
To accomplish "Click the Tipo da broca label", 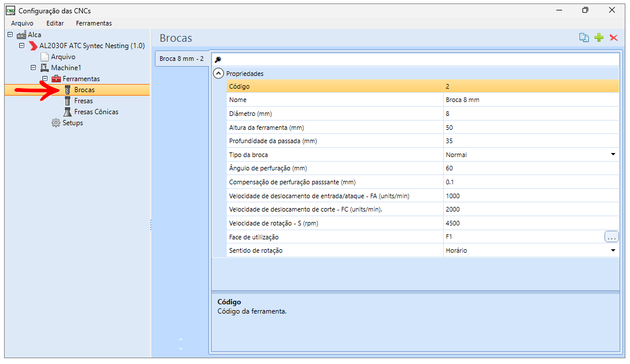I will (248, 155).
